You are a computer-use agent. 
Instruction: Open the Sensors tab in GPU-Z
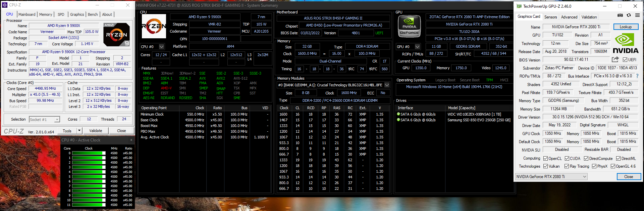pos(550,17)
